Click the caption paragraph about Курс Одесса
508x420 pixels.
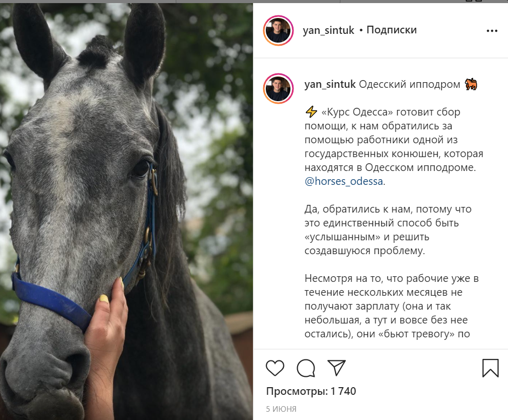coord(394,146)
